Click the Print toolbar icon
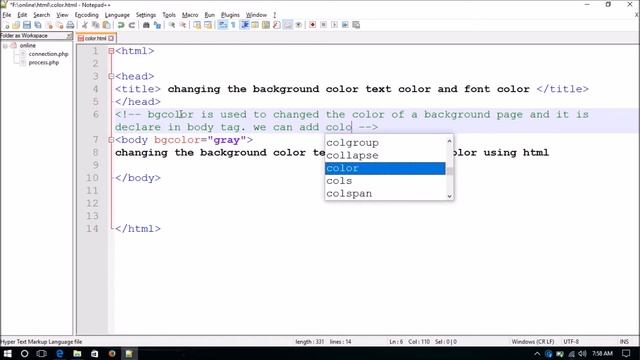640x360 pixels. click(70, 25)
